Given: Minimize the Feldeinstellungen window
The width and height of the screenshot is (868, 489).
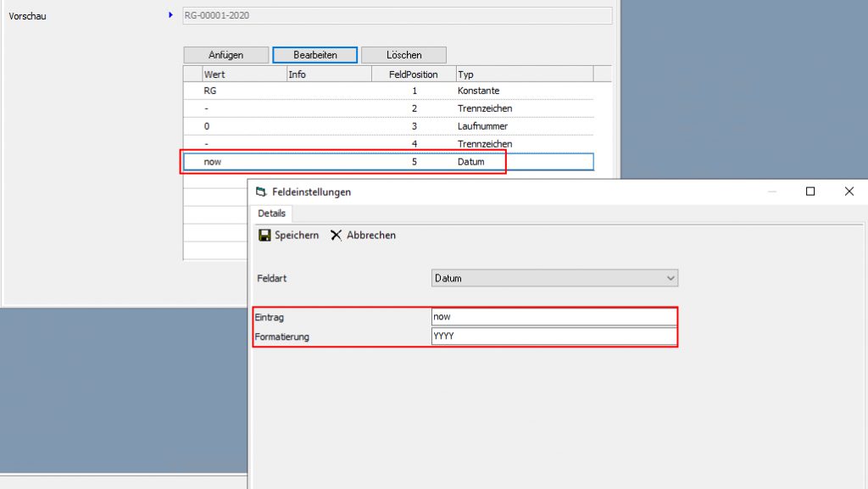Looking at the screenshot, I should tap(771, 192).
